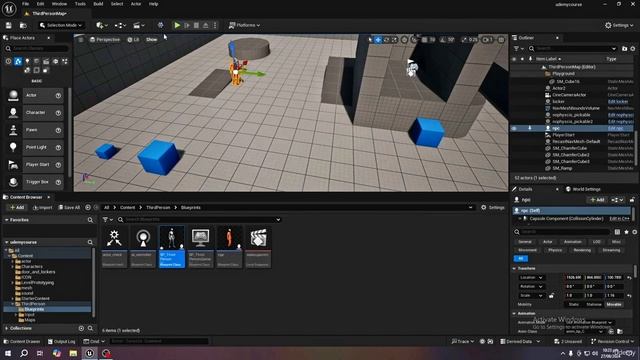The width and height of the screenshot is (640, 360).
Task: Open the Perspective view mode dropdown
Action: 105,40
